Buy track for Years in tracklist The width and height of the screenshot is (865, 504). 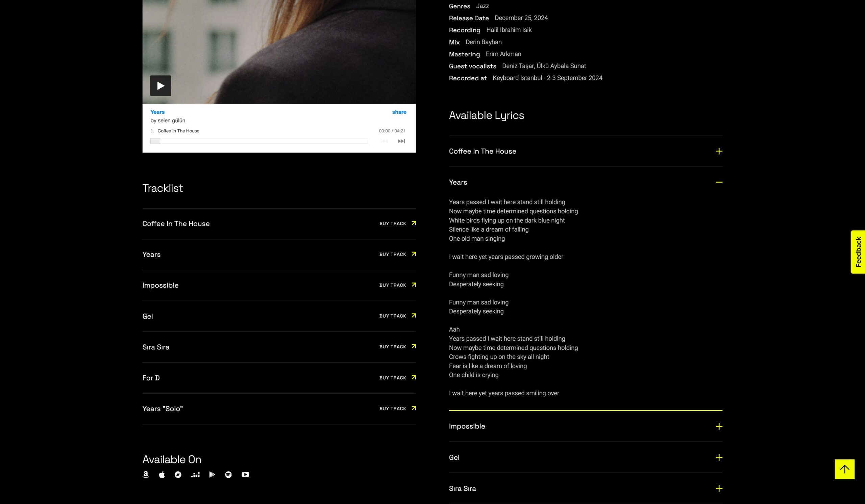397,254
